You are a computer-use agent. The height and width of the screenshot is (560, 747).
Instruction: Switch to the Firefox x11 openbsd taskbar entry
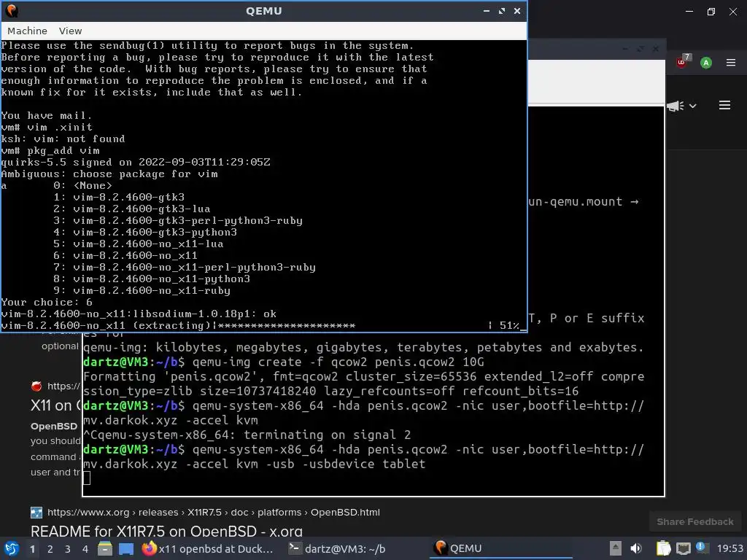pos(208,548)
